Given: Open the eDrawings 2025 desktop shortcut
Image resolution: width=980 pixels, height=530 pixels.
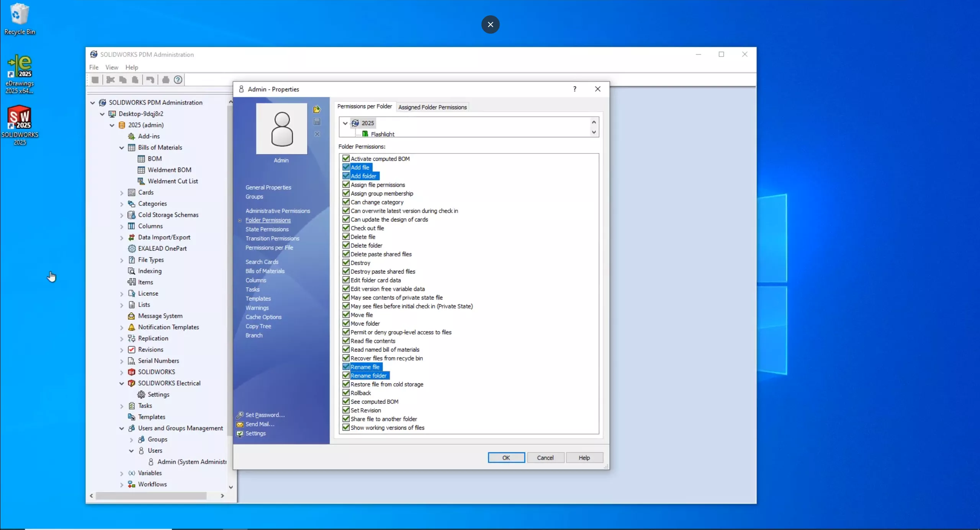Looking at the screenshot, I should coord(20,74).
